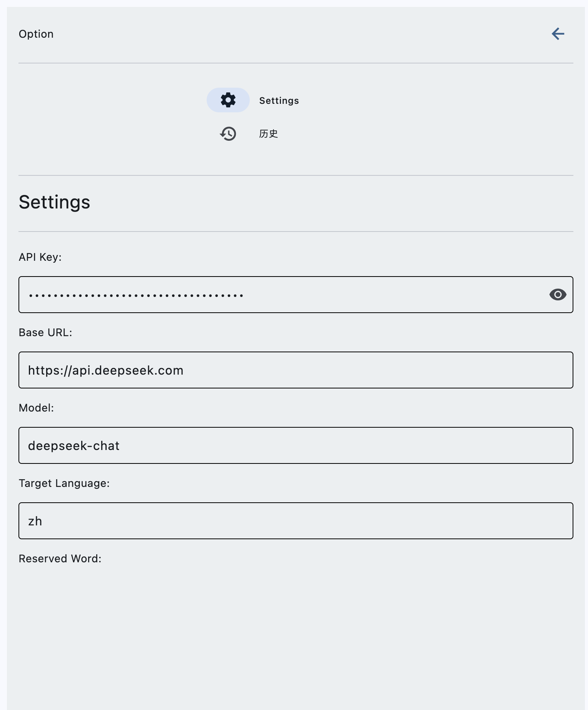Click the Settings gear icon

pyautogui.click(x=228, y=100)
